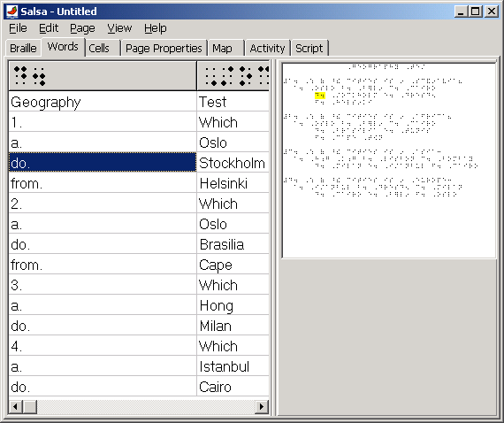Select the Helsinki cell
Viewport: 504px width, 423px height.
(233, 183)
